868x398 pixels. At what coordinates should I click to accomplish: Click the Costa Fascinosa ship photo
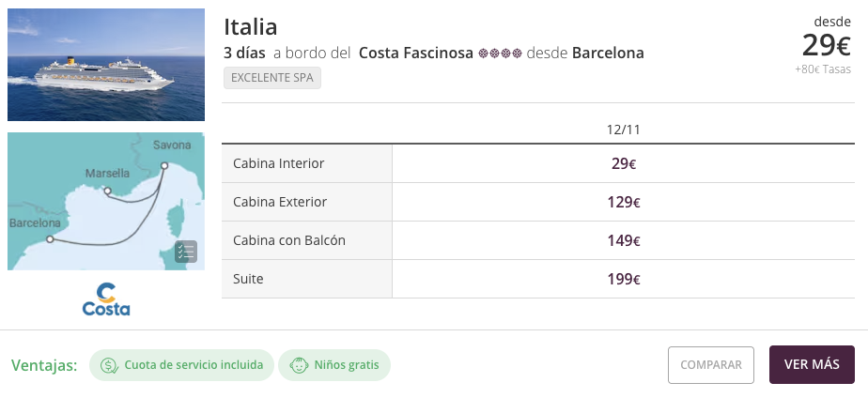point(106,65)
